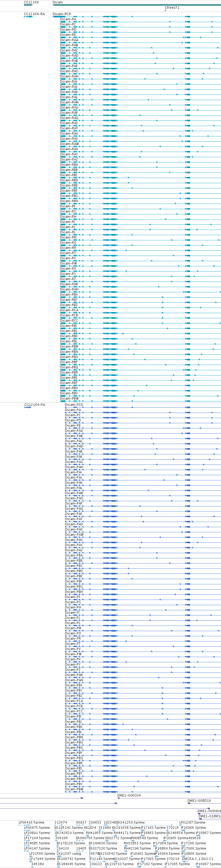221x868 pixels.
Task: Pick transcript Dscam-RBM
Action: [x=69, y=347]
